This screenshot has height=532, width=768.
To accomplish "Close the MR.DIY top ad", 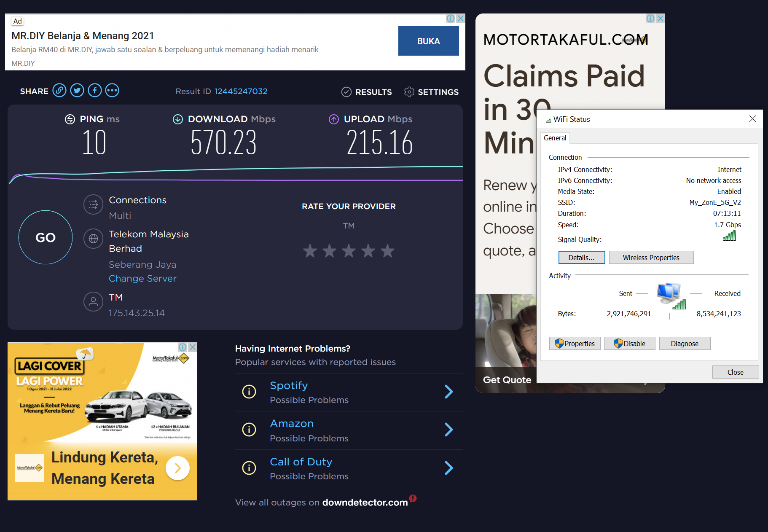I will (x=461, y=19).
